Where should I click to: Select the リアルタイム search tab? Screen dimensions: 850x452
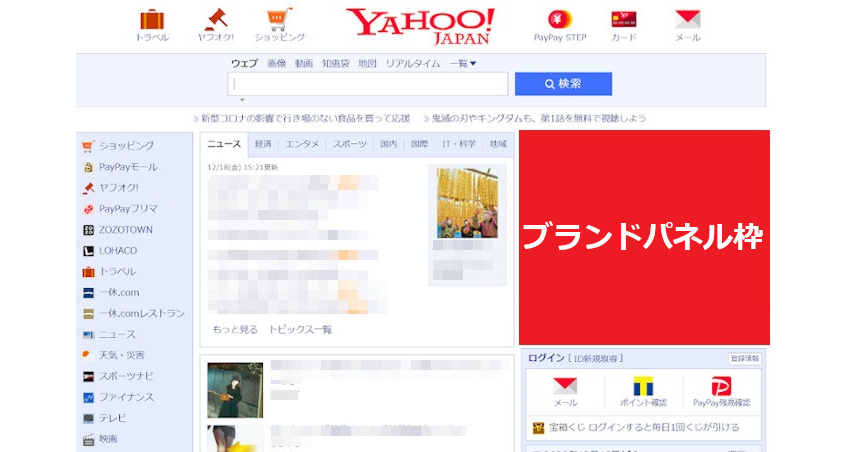click(x=413, y=63)
